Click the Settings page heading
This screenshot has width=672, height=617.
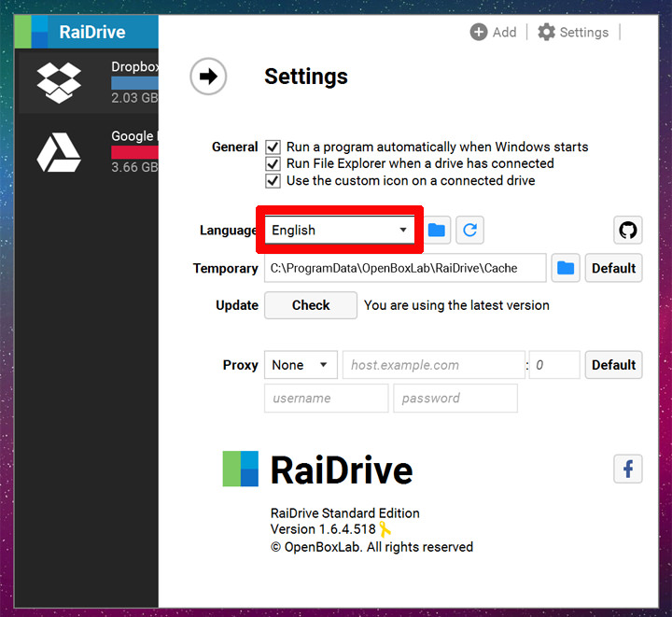pos(306,77)
